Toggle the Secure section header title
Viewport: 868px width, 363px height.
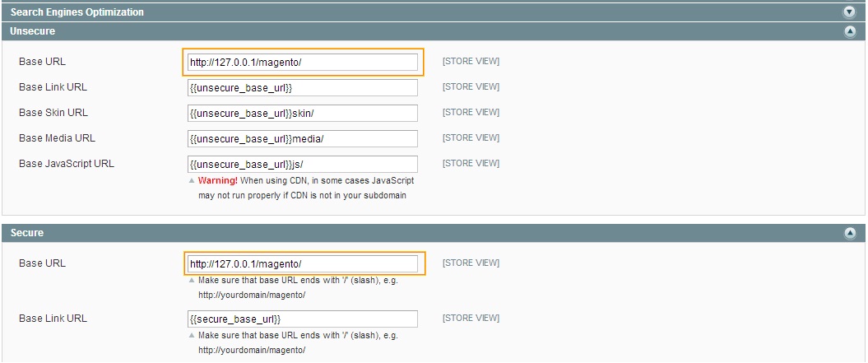coord(27,234)
